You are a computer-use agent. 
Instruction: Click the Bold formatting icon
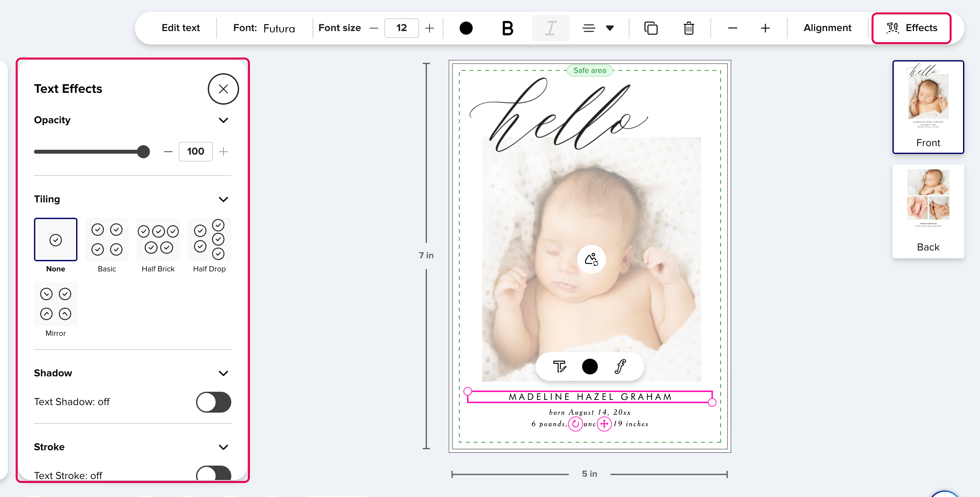(508, 28)
